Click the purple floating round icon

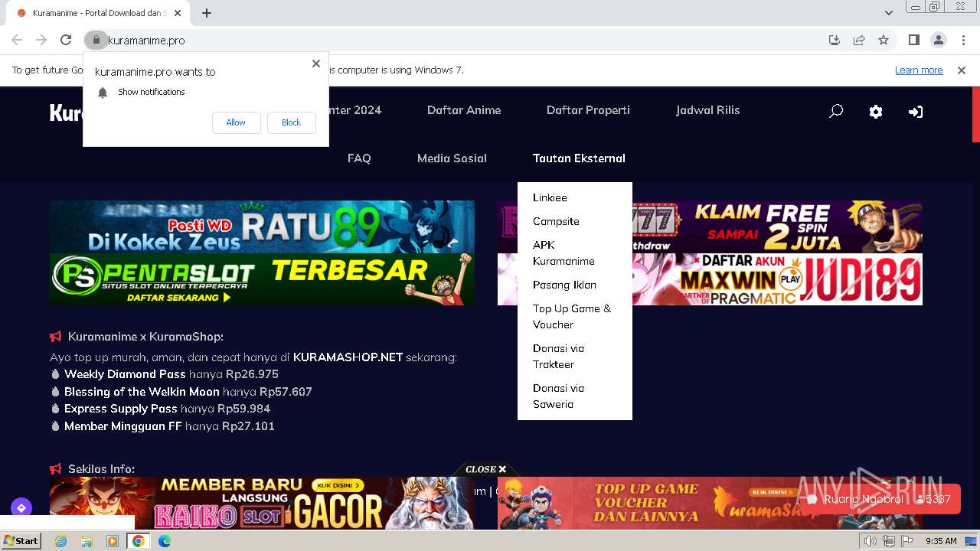[21, 507]
